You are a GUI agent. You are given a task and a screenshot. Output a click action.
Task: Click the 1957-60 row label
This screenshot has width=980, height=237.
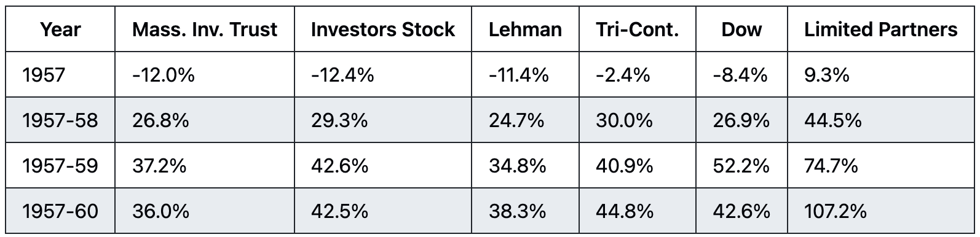pyautogui.click(x=60, y=211)
